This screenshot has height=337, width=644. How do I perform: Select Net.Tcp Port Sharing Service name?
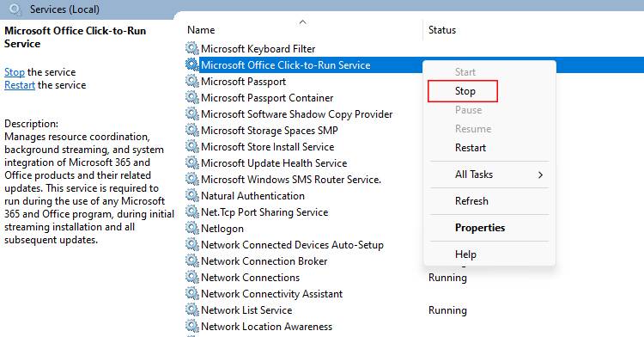264,212
